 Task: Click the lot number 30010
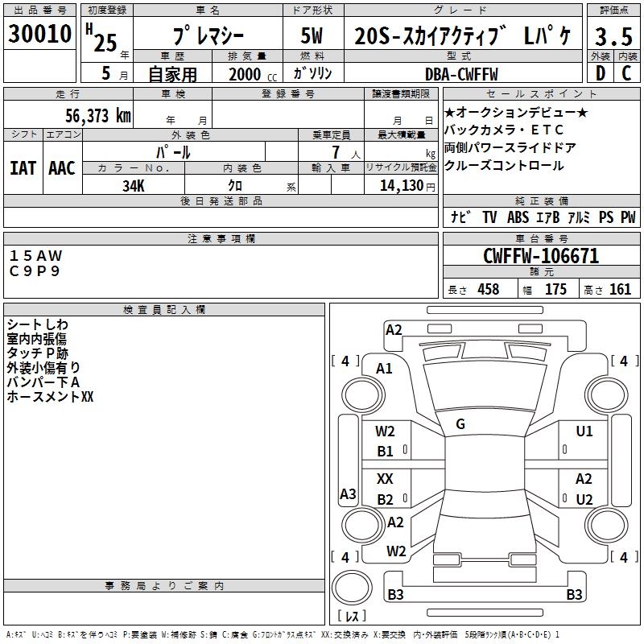click(39, 34)
